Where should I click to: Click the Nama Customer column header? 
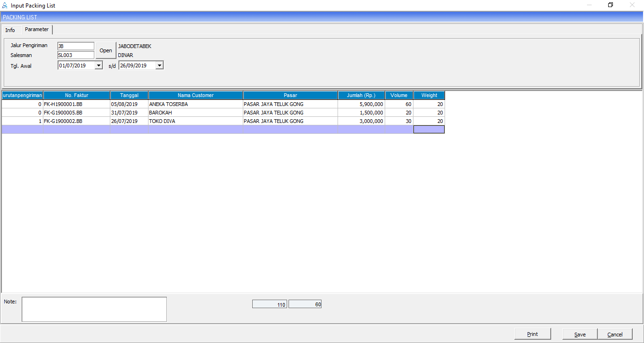point(196,95)
